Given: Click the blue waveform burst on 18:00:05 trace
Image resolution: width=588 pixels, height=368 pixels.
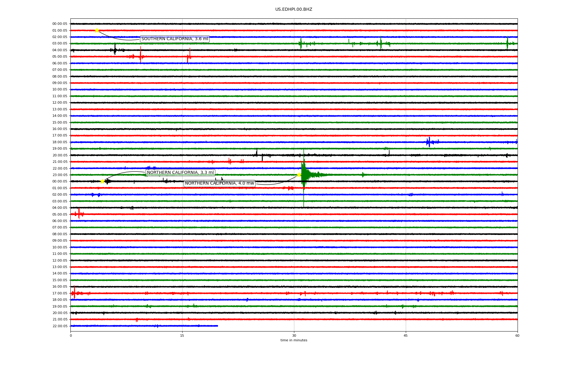Looking at the screenshot, I should pyautogui.click(x=429, y=142).
